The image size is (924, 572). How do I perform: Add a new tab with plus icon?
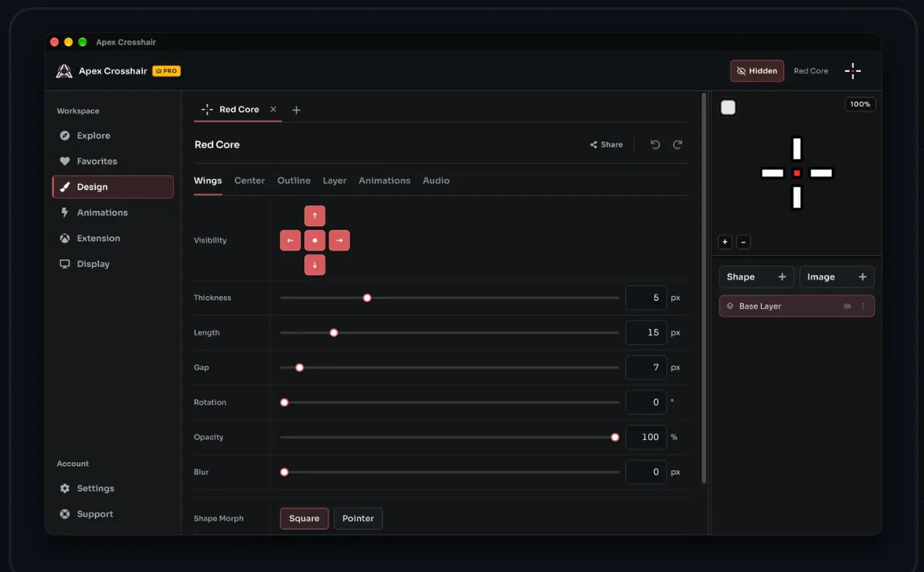(296, 110)
